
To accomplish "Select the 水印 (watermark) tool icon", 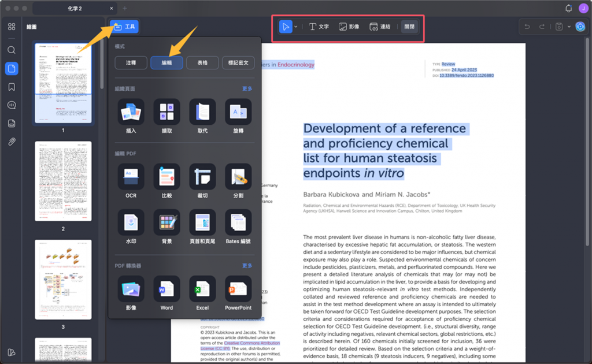I will 131,222.
